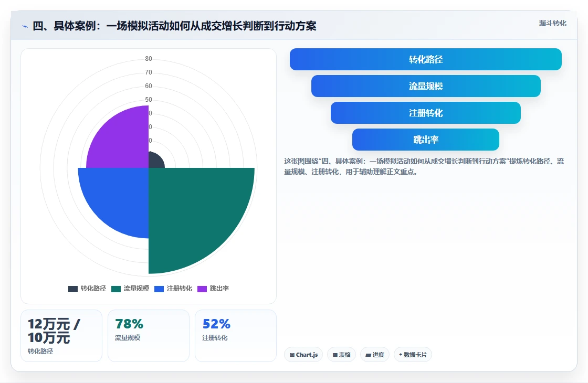Click the 跳出率 funnel bar

[x=426, y=140]
